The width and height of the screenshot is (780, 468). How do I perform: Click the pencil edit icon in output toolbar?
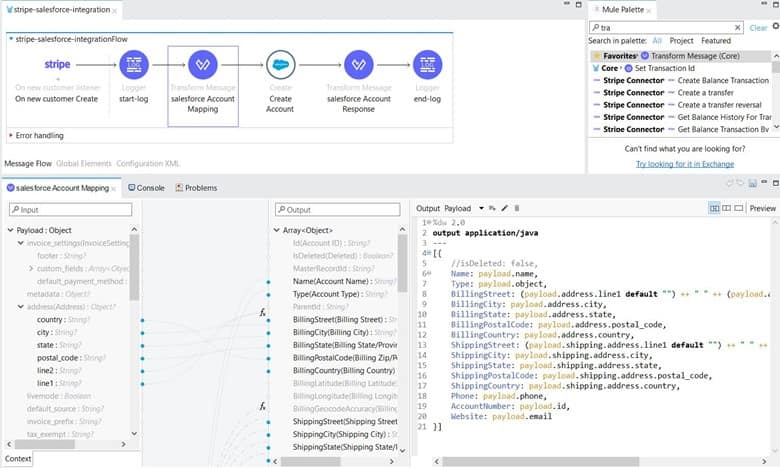[504, 208]
